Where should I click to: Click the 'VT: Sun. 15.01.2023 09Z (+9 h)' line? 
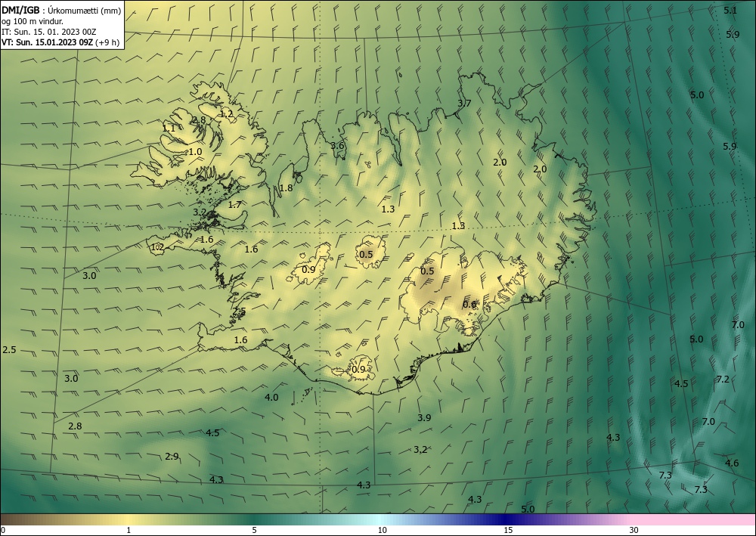tap(60, 42)
